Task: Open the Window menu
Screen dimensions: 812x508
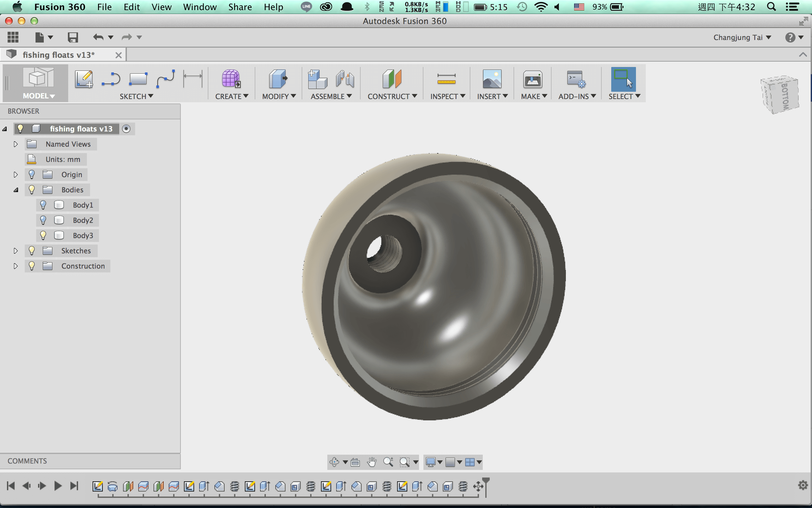Action: pyautogui.click(x=200, y=7)
